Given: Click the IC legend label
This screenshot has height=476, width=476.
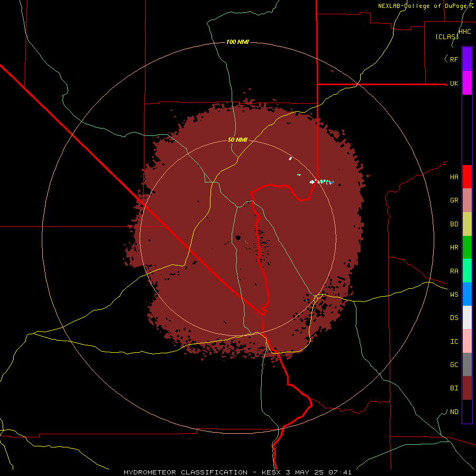Looking at the screenshot, I should pos(454,341).
